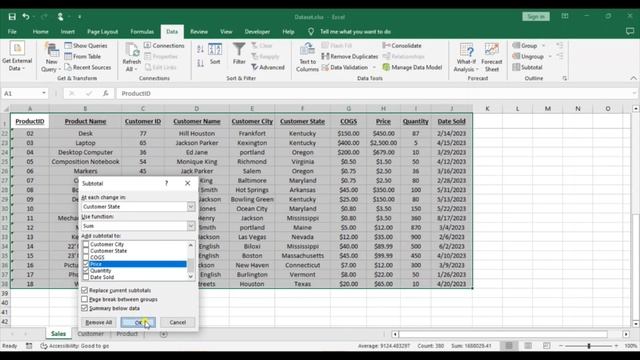Remove Duplicates from data

350,56
